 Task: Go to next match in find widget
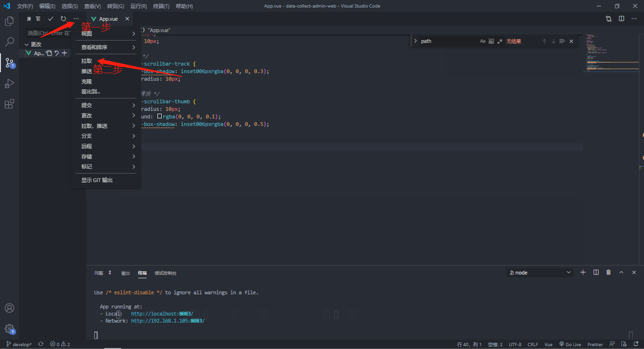click(x=553, y=42)
